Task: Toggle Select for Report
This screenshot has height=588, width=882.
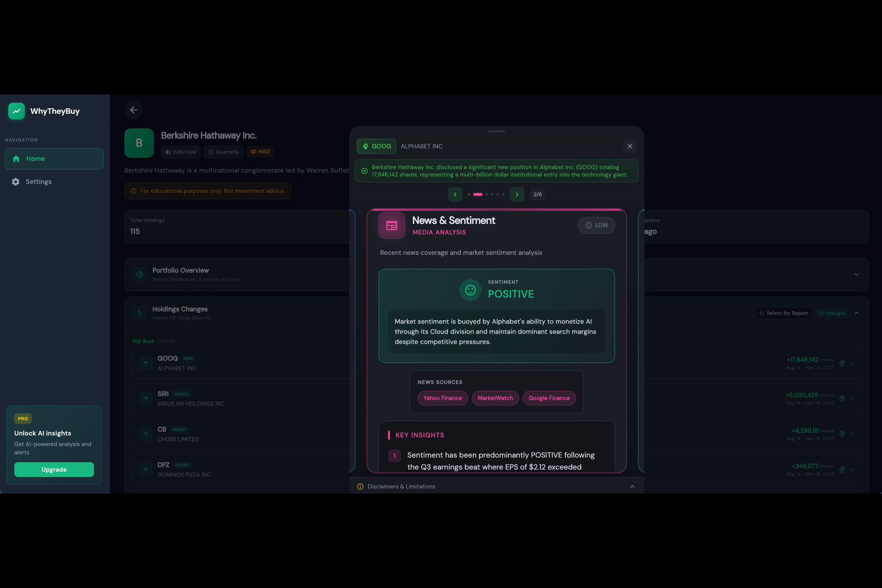Action: click(784, 313)
